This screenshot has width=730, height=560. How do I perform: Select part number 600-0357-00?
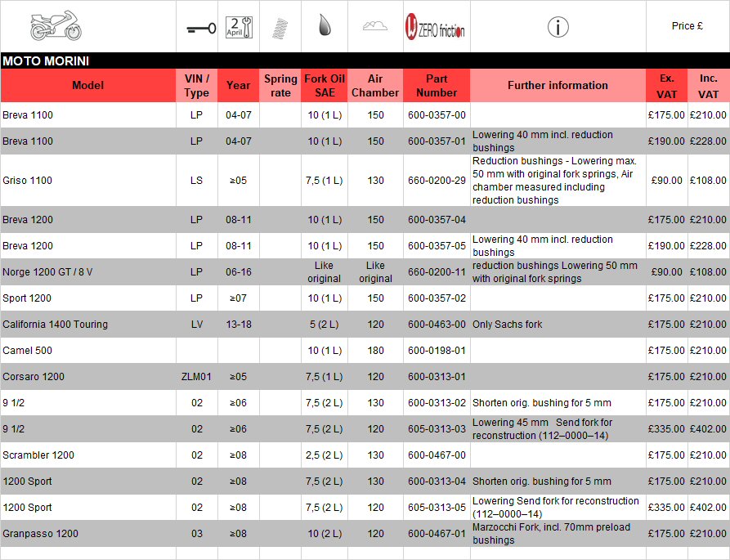click(x=437, y=115)
